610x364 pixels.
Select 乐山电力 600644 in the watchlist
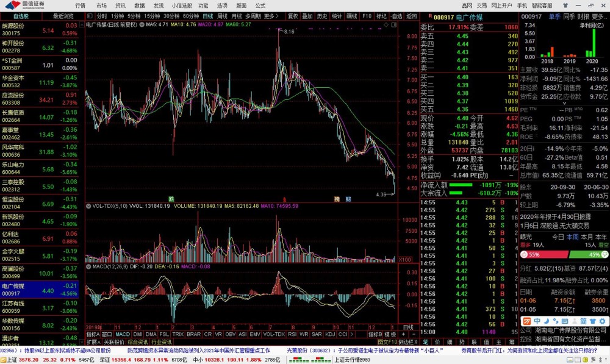coord(40,169)
